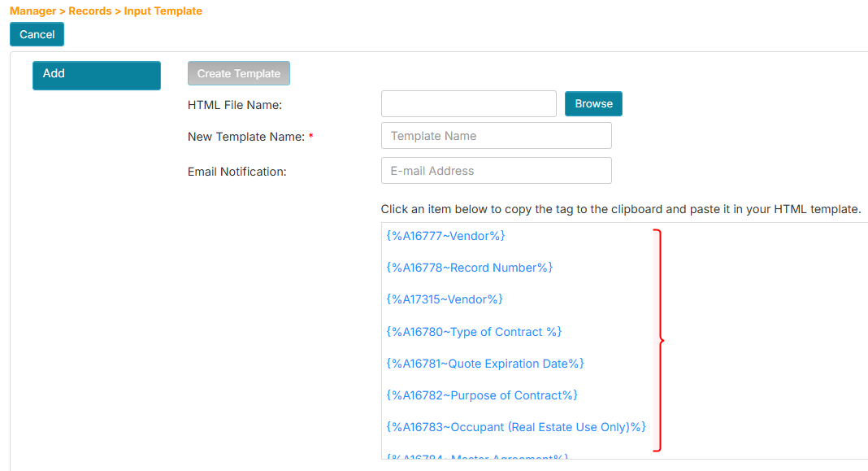Screen dimensions: 868x471
Task: Open the Manager breadcrumb link
Action: (33, 11)
